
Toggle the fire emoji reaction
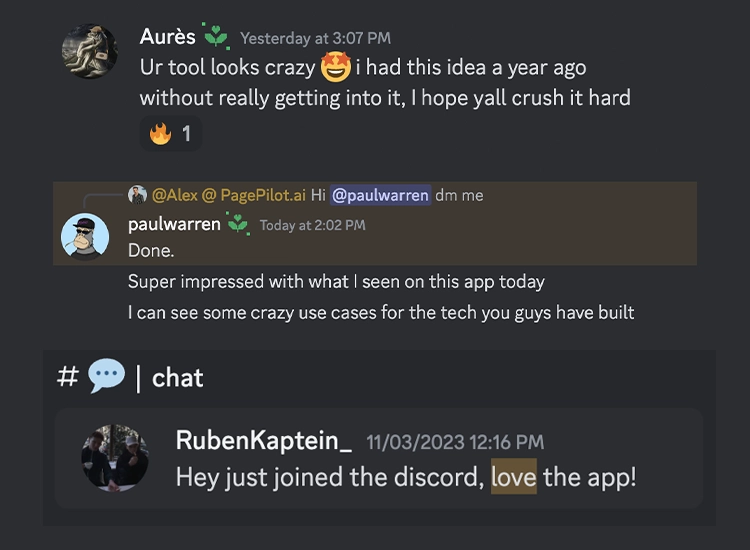click(171, 133)
